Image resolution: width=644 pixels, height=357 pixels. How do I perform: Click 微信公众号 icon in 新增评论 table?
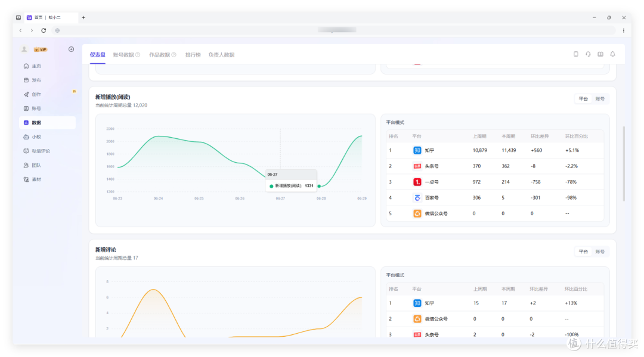(417, 319)
